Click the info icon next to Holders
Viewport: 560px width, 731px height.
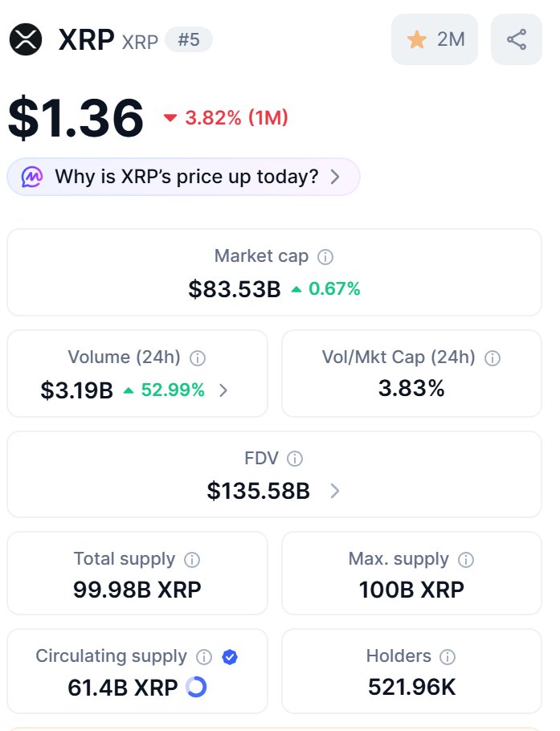pos(448,658)
